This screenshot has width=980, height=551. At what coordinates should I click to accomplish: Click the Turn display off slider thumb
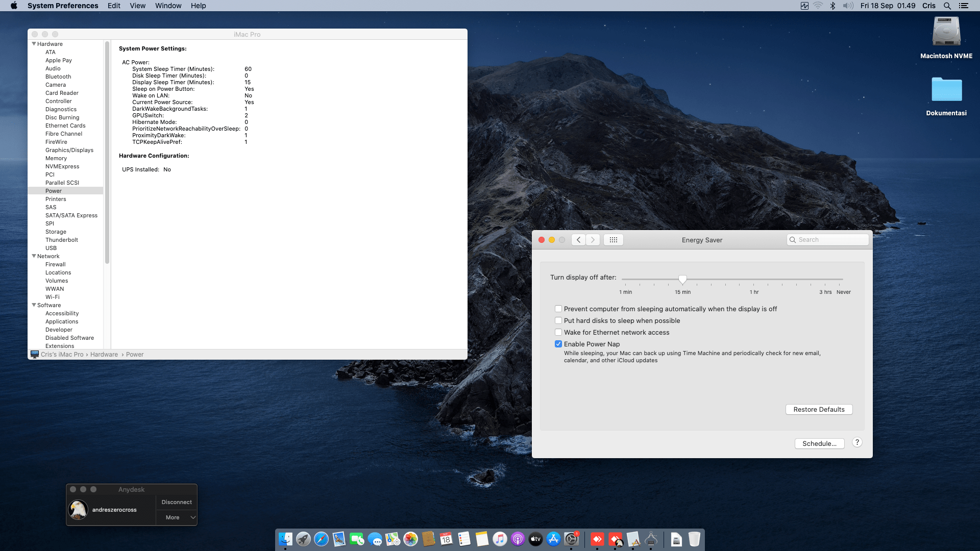[x=682, y=279]
